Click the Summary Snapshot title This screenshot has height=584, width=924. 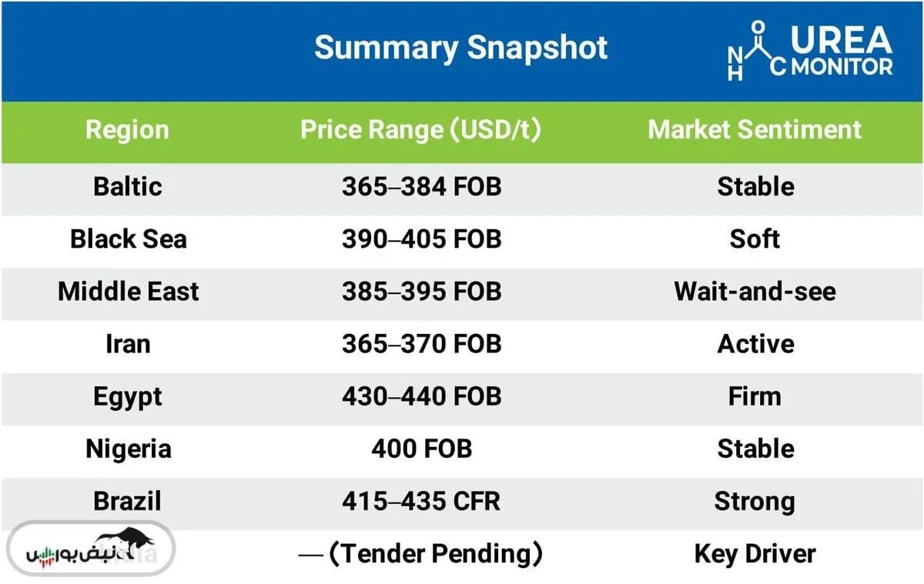click(460, 48)
